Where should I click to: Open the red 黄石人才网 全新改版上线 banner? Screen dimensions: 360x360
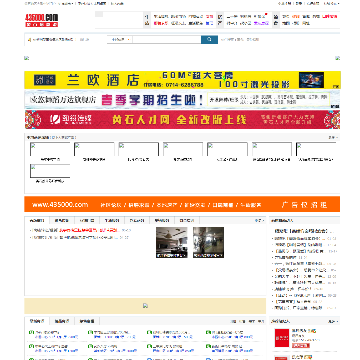pos(182,120)
